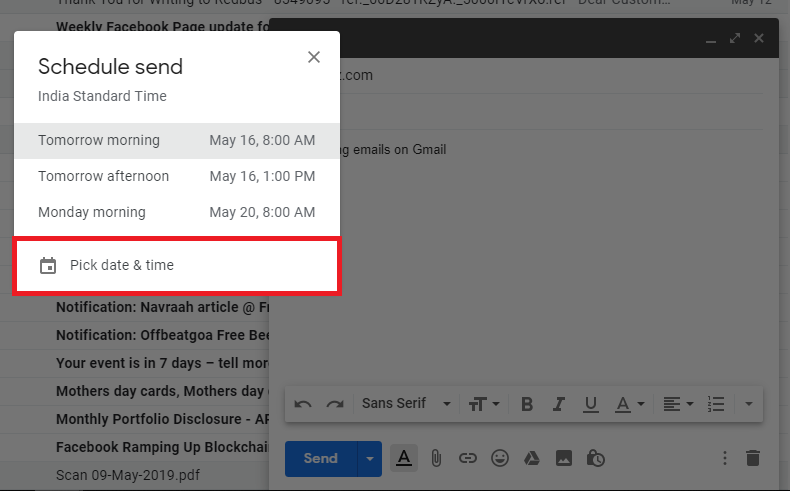Image resolution: width=790 pixels, height=491 pixels.
Task: Open the Mothers day cards email
Action: (160, 391)
